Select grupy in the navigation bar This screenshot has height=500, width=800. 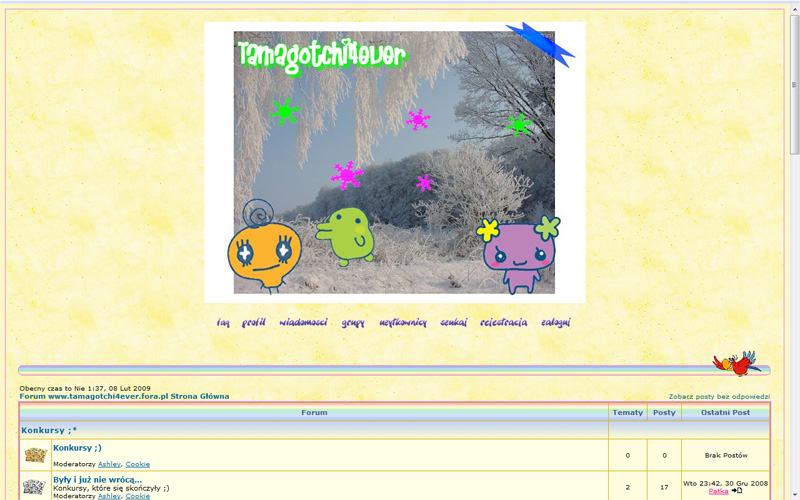(353, 323)
